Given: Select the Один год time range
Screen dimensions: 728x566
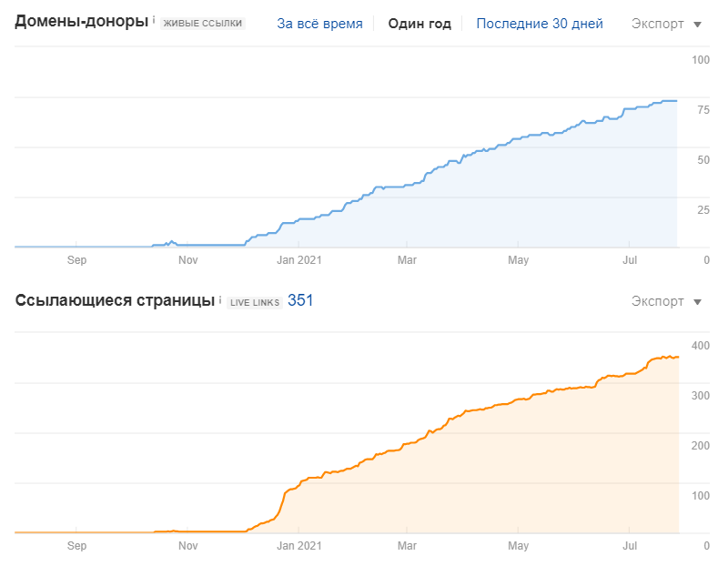Looking at the screenshot, I should [x=420, y=24].
